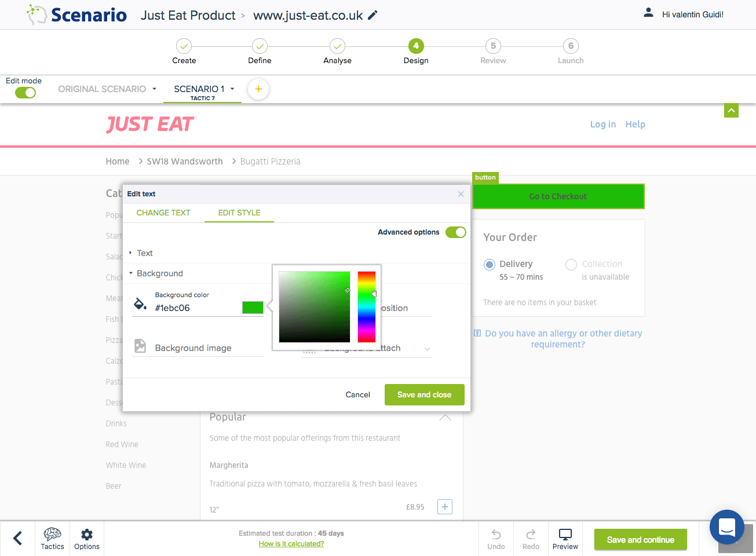Toggle the Edit mode switch
The image size is (756, 556).
pos(25,93)
